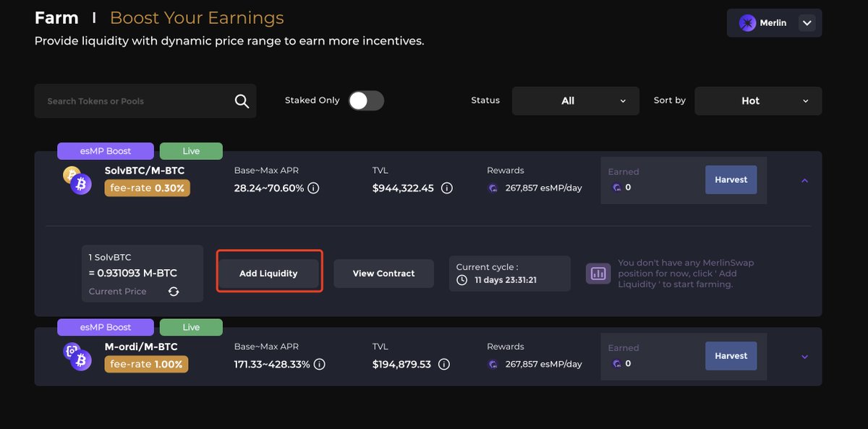Click the esMP Boost badge on M-ordi/M-BTC
The image size is (868, 429).
point(106,328)
